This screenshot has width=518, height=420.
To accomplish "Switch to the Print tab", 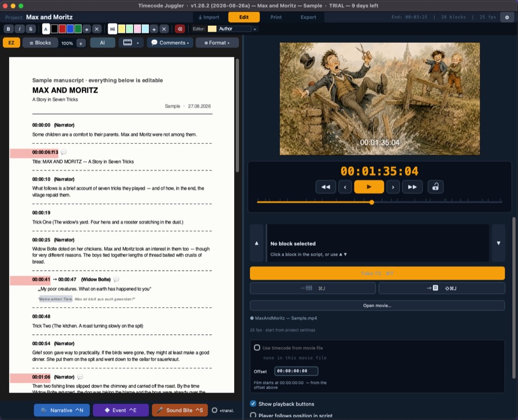I will coord(276,17).
